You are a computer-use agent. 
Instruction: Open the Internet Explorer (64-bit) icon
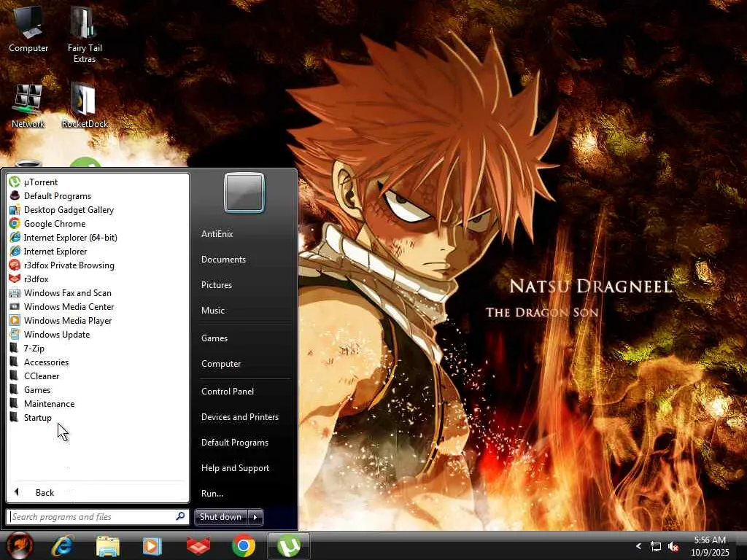[15, 237]
